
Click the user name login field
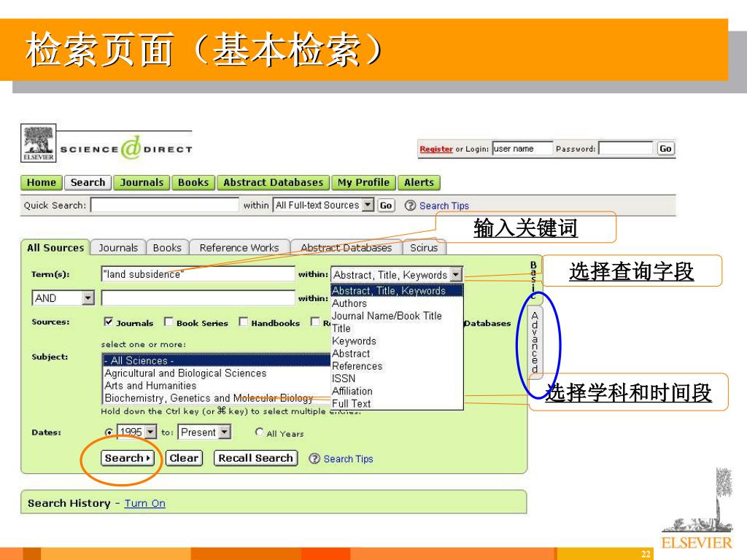point(522,149)
